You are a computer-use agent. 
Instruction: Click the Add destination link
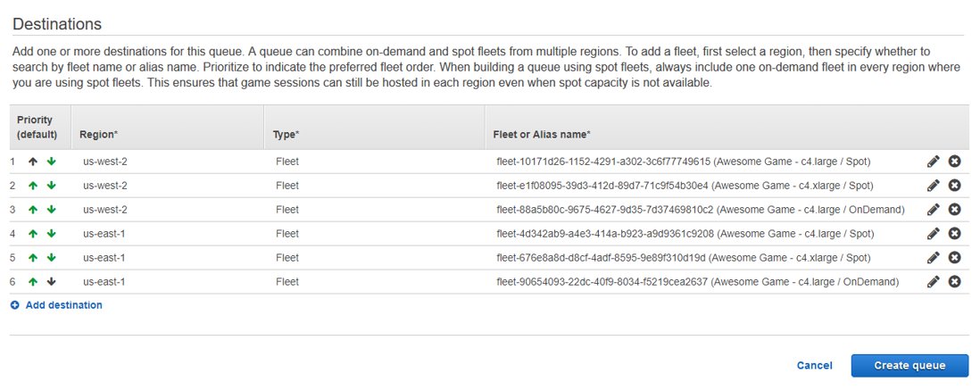click(63, 305)
